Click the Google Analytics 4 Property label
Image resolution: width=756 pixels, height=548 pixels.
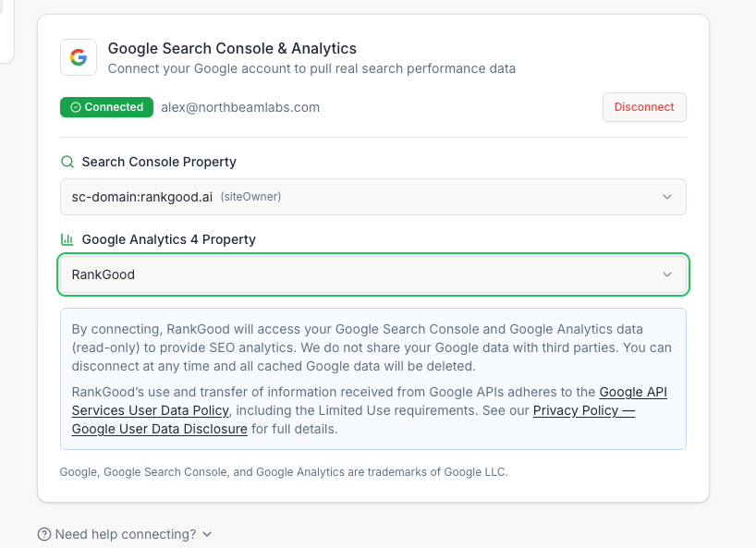[169, 239]
